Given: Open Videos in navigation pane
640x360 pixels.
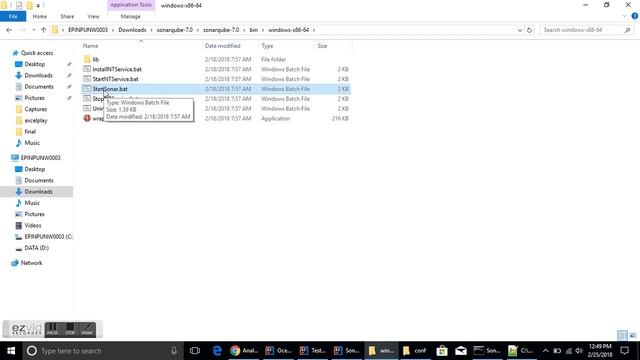Looking at the screenshot, I should (x=33, y=225).
